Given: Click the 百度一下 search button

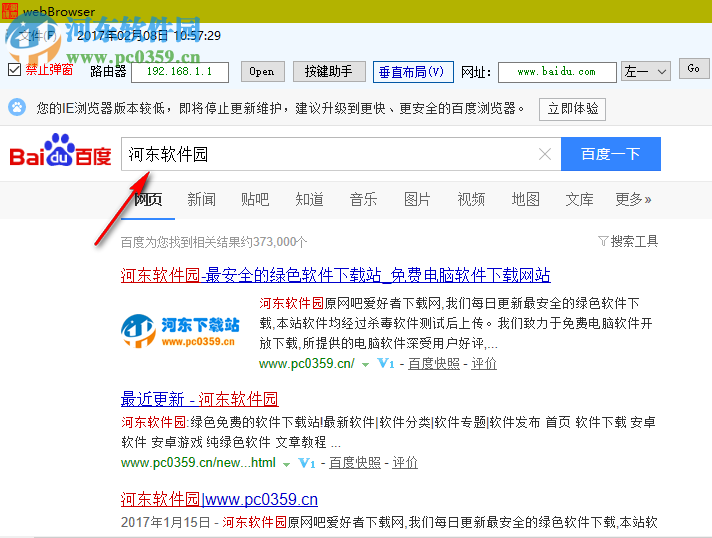Looking at the screenshot, I should point(611,154).
